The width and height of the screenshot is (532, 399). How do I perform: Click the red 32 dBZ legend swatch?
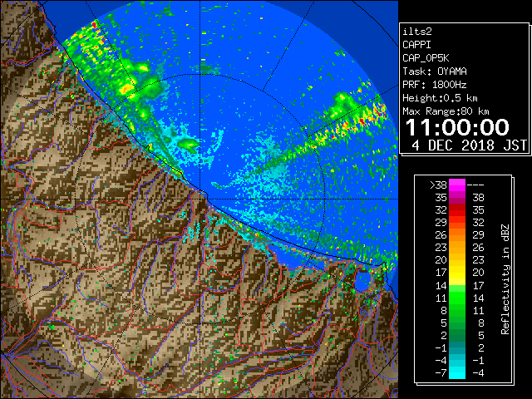(x=457, y=210)
